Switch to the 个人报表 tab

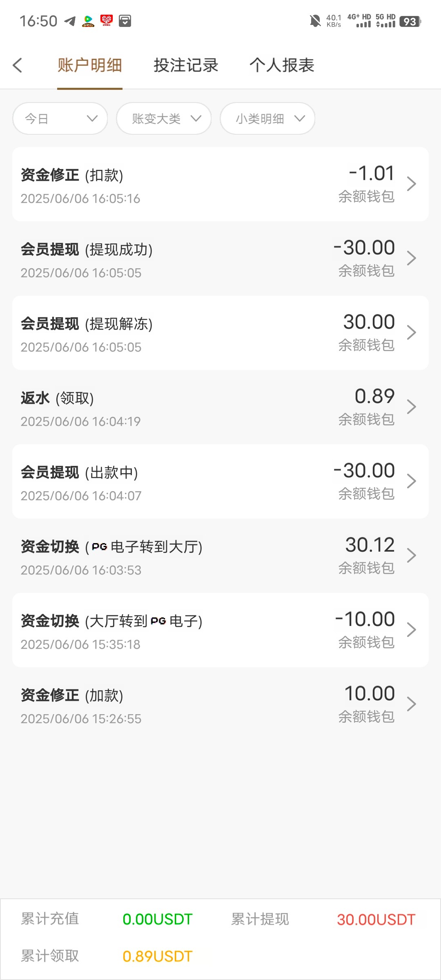pos(282,65)
